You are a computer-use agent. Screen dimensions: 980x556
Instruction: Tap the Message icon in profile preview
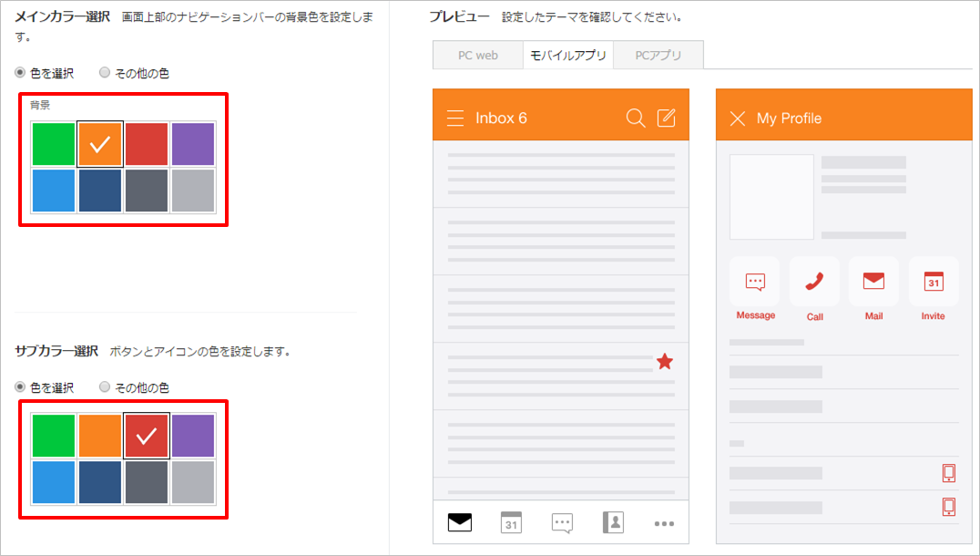pos(755,282)
